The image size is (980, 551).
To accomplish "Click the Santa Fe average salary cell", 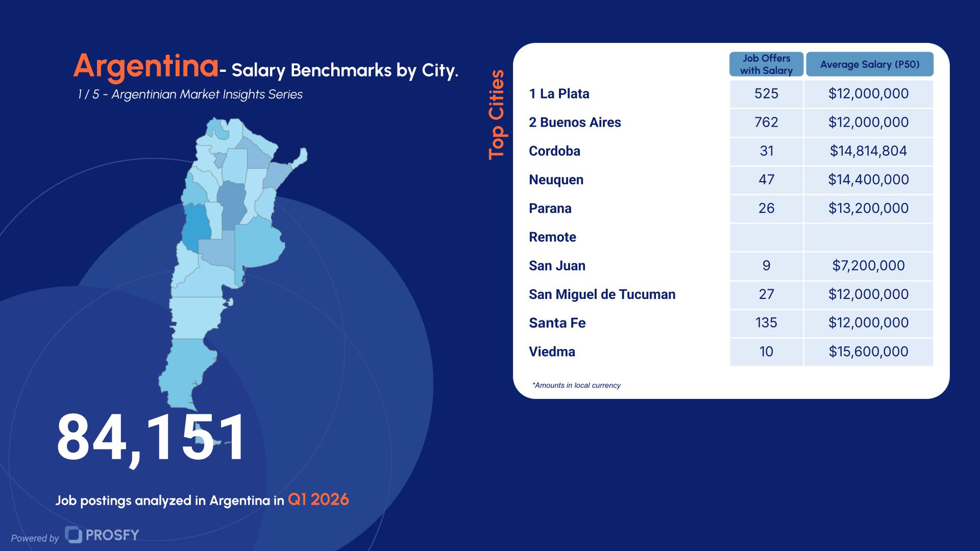I will [x=868, y=323].
